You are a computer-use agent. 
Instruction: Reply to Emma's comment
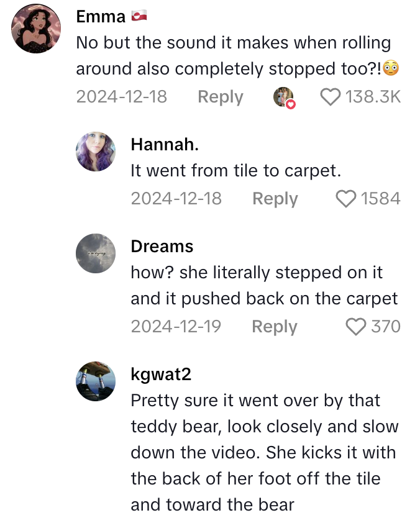coord(220,97)
